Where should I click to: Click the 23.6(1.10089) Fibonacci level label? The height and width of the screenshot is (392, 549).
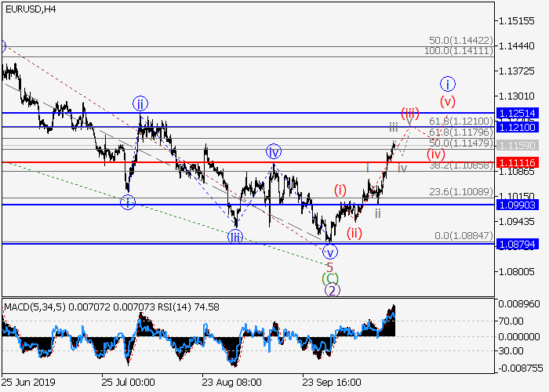(x=463, y=191)
